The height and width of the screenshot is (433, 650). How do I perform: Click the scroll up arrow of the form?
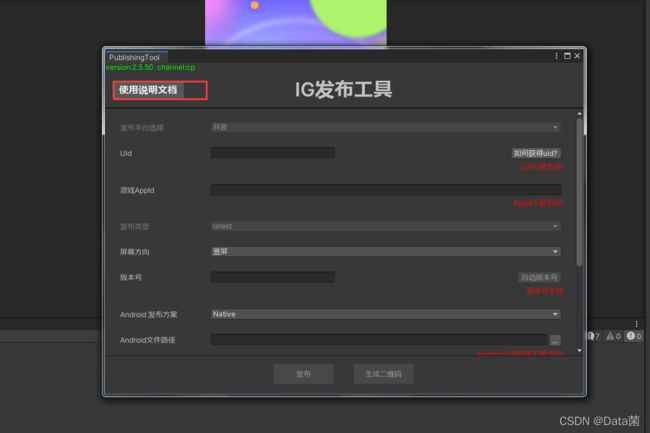(580, 114)
